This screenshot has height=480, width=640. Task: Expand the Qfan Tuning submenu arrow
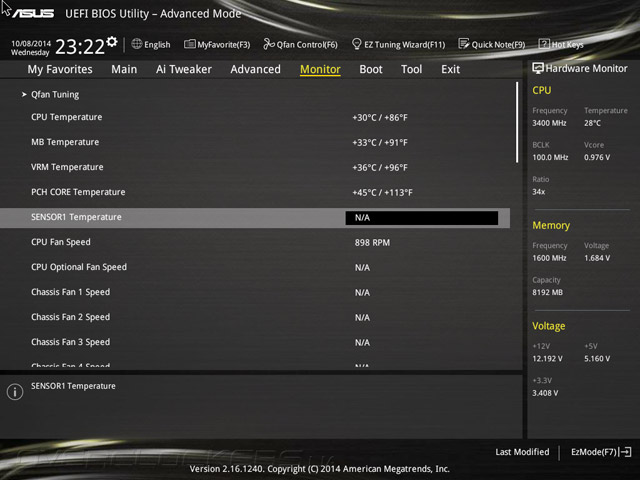tap(24, 94)
